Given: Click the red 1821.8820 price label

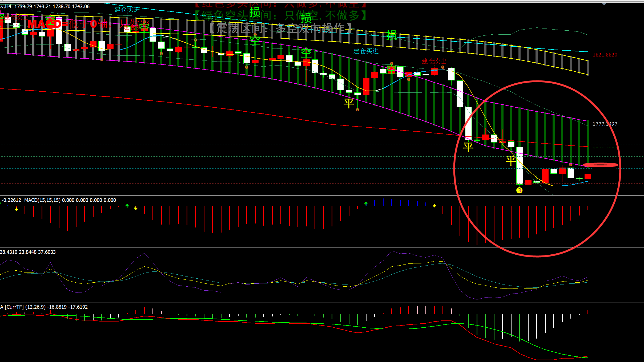Looking at the screenshot, I should 605,55.
